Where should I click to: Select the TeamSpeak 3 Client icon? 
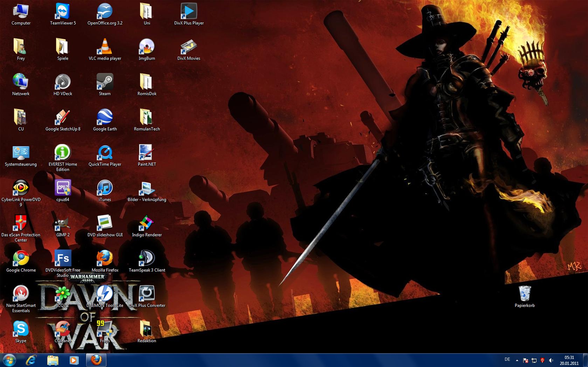[147, 259]
